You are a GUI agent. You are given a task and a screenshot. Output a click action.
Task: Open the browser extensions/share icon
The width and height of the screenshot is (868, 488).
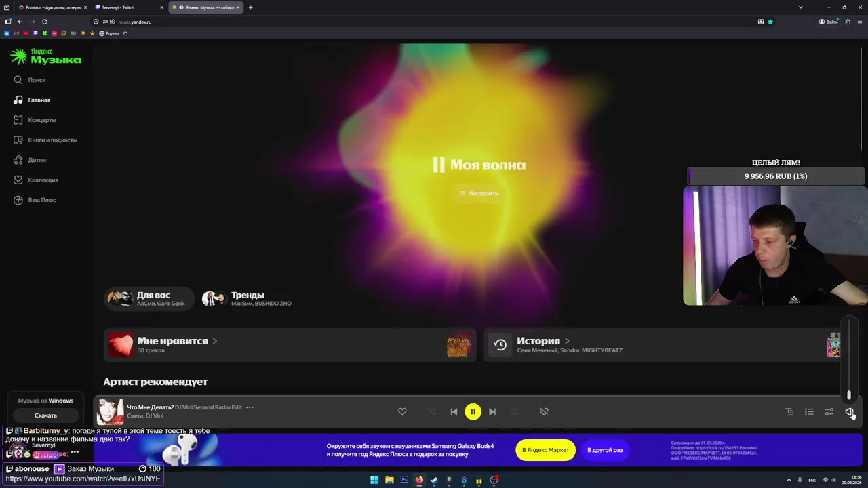[848, 22]
